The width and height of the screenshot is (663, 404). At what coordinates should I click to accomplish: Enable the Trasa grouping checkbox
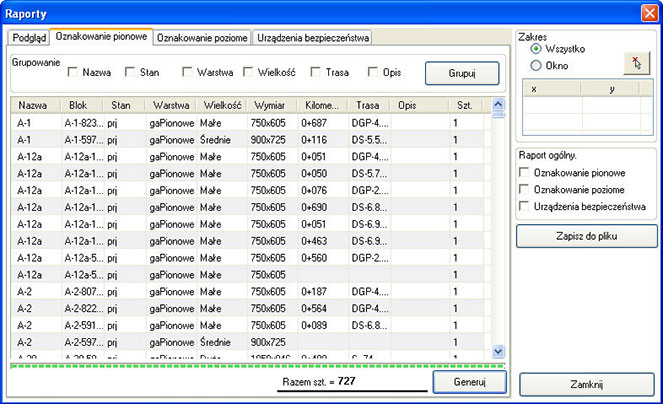pos(316,72)
